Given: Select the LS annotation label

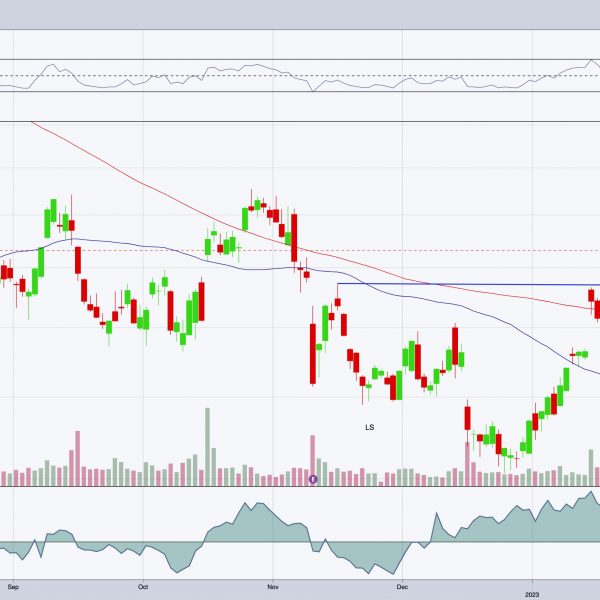Looking at the screenshot, I should coord(369,427).
